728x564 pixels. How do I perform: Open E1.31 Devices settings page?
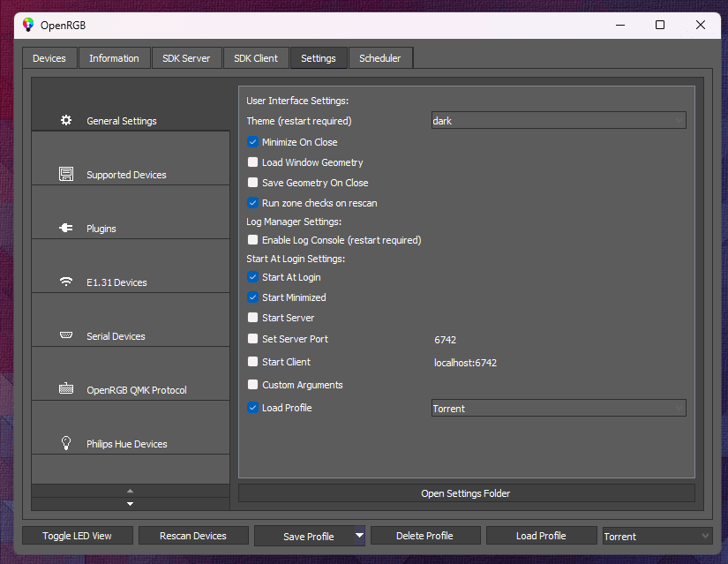[131, 267]
